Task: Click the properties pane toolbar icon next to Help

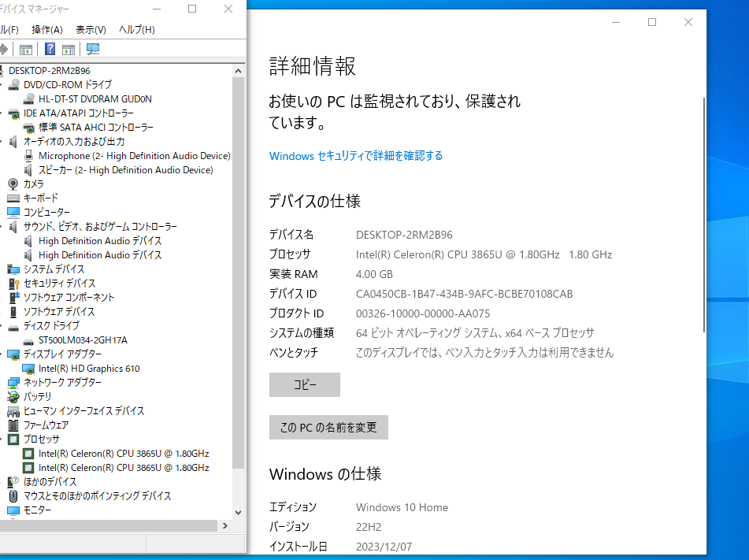Action: 69,49
